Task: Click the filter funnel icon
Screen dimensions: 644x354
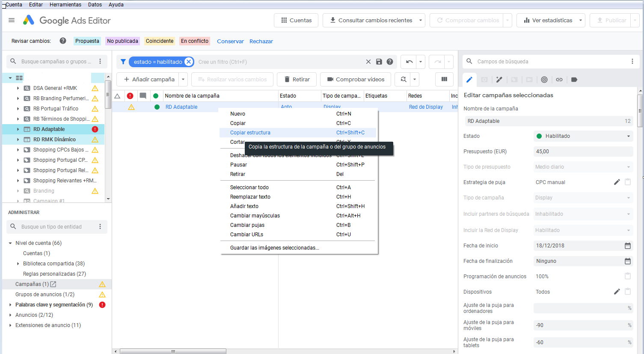Action: pos(123,62)
